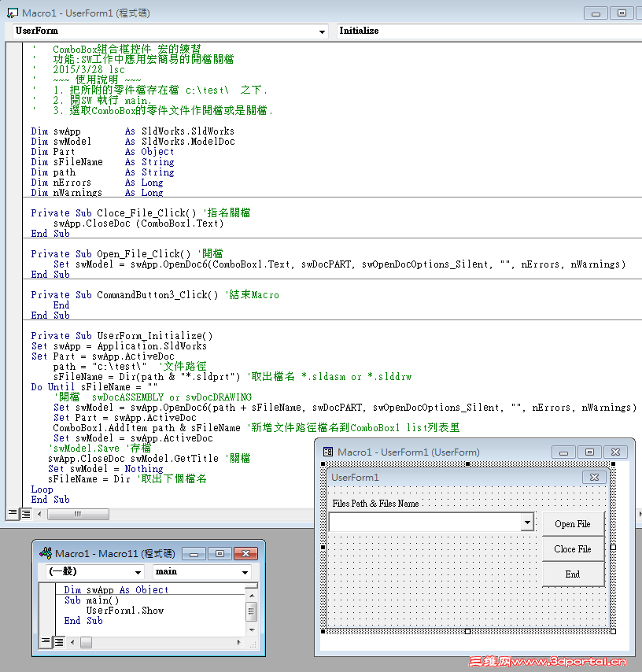Click 'ComboBox1.AddItem path & sFileName' line
This screenshot has width=642, height=672.
(x=146, y=428)
